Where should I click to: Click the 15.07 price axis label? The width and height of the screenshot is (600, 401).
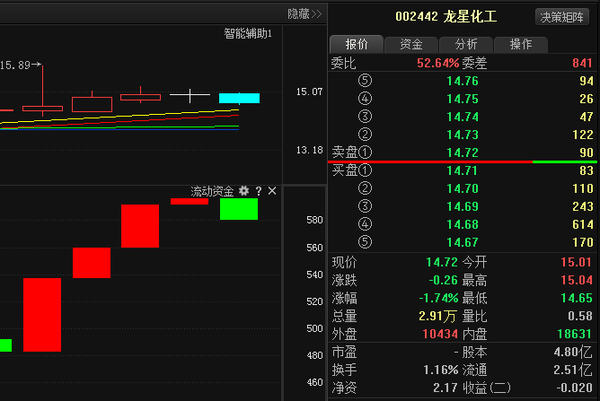coord(309,92)
